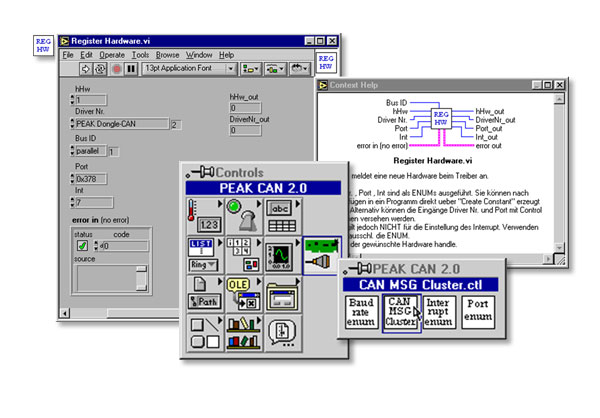The image size is (600, 418).
Task: Open the Operate menu
Action: tap(112, 54)
